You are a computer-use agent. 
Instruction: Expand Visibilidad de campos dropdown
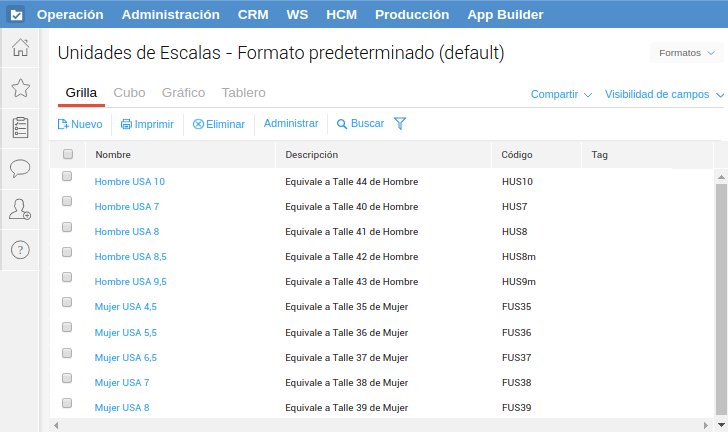(664, 94)
